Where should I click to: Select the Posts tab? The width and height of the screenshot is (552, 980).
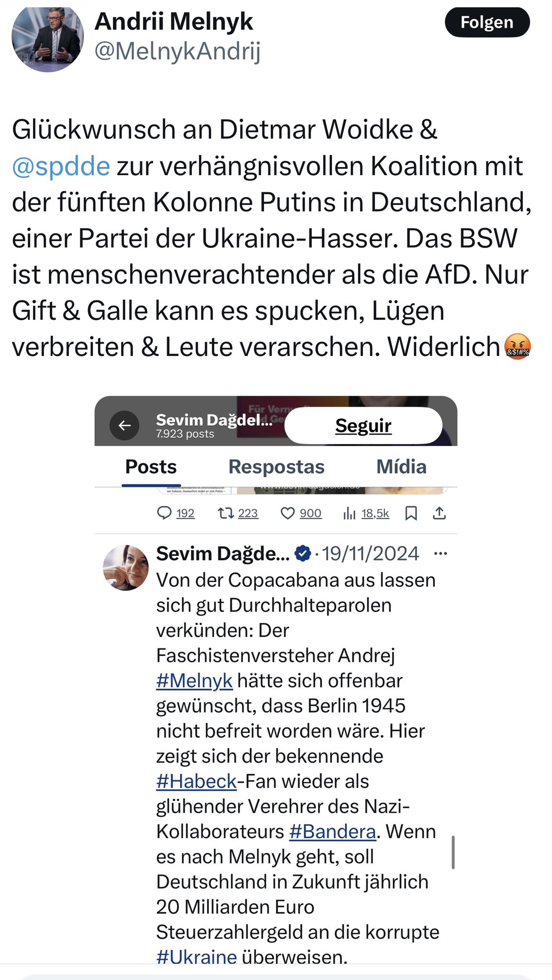tap(151, 467)
